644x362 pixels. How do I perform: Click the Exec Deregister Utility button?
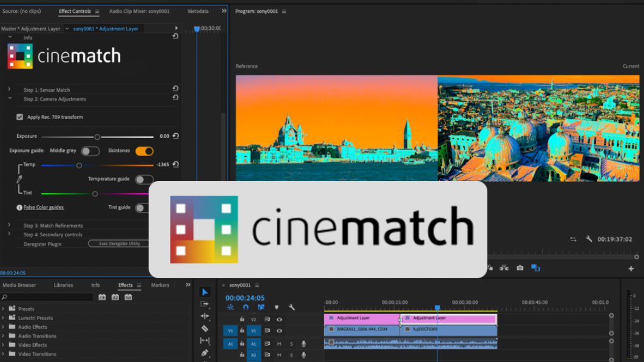pos(118,244)
